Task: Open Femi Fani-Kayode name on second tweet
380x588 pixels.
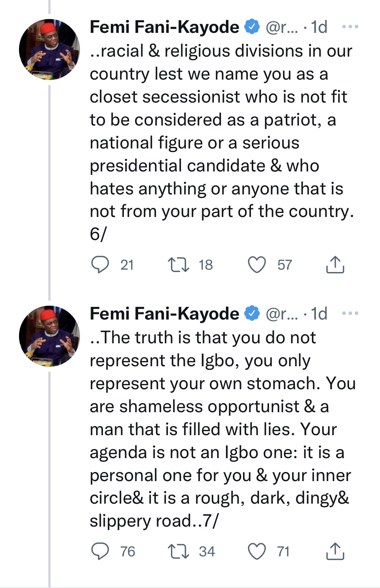Action: (x=164, y=314)
